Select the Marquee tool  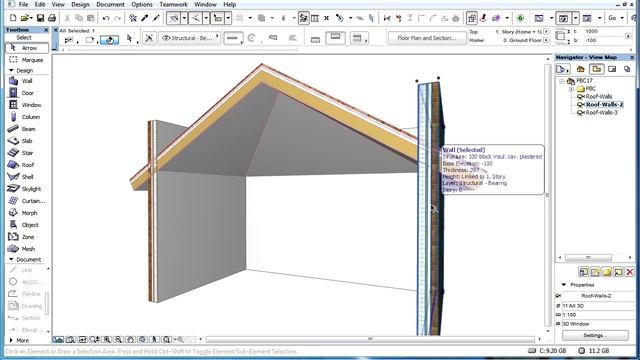tap(27, 60)
